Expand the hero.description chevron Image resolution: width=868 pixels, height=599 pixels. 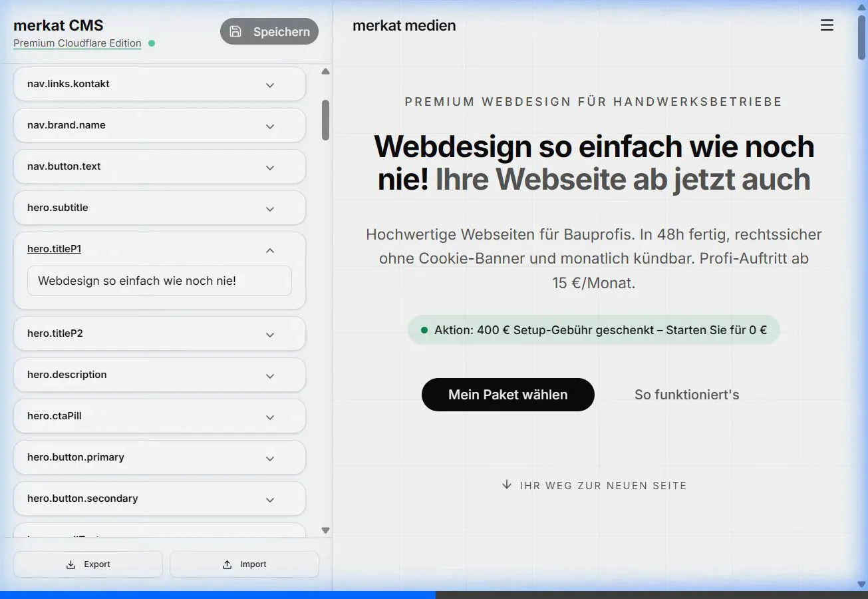[x=270, y=375]
